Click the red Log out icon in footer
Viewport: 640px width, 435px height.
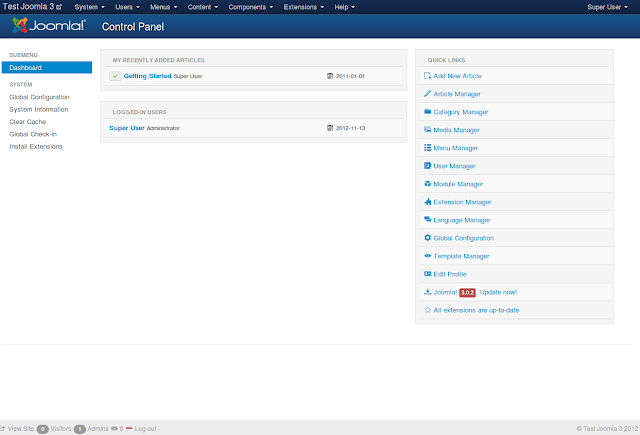pos(129,428)
